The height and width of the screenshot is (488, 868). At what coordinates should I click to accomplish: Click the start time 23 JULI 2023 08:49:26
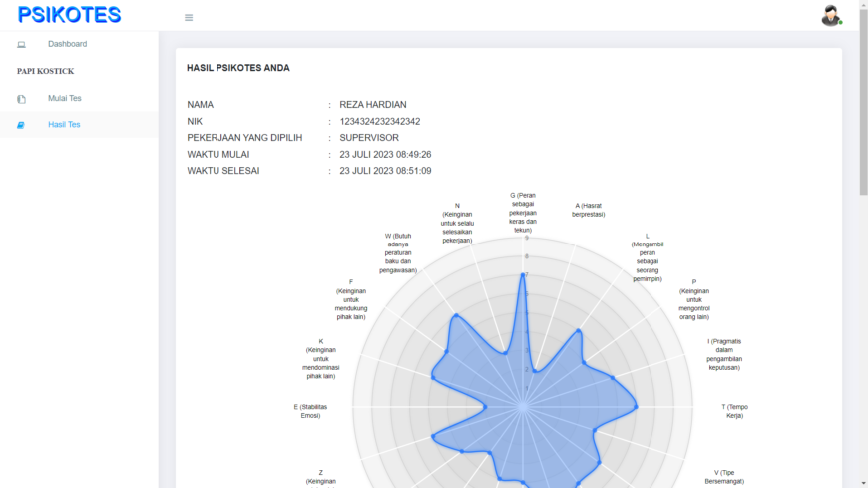click(x=385, y=154)
